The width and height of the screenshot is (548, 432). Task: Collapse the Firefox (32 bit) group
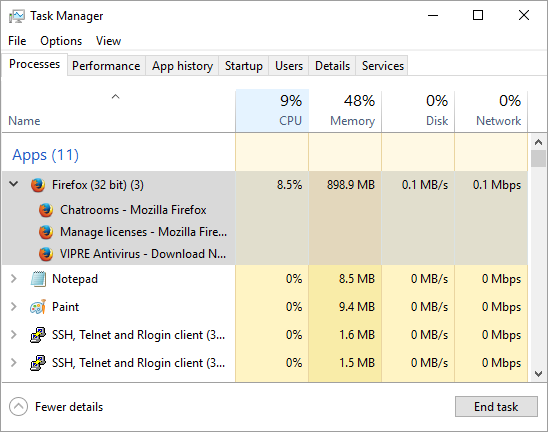14,183
